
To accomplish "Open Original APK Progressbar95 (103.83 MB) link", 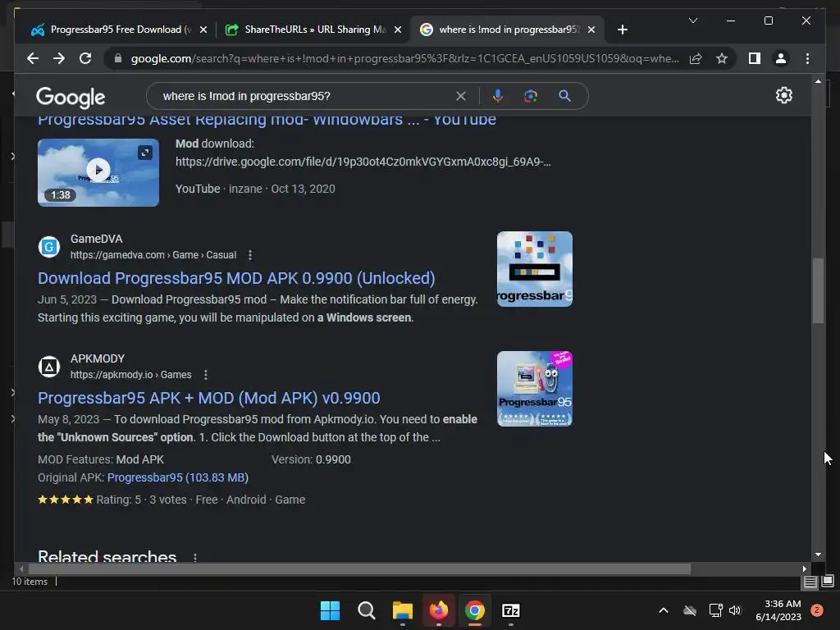I will (177, 477).
